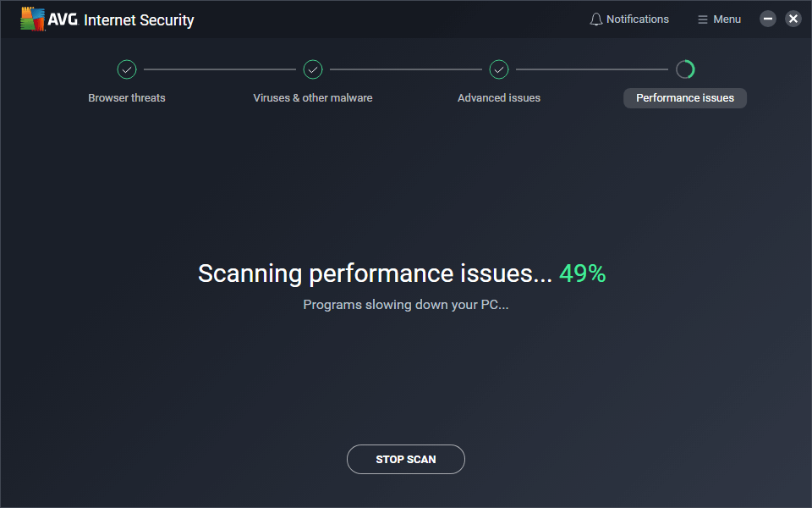Open the Notifications text label
Viewport: 812px width, 508px height.
tap(638, 19)
